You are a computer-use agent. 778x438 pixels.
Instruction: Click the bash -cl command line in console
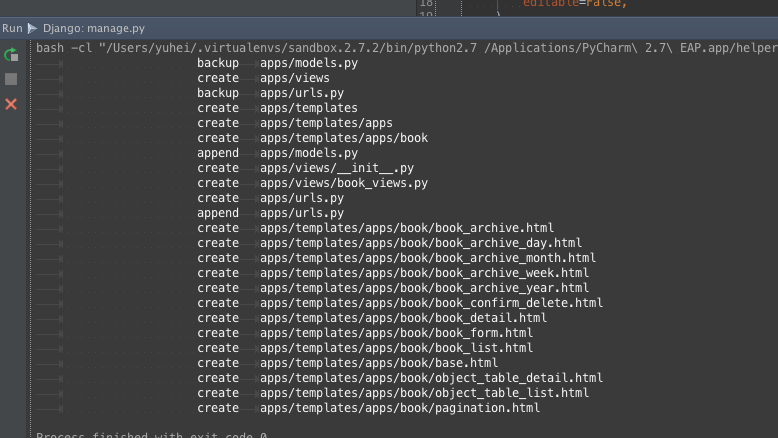click(x=407, y=48)
